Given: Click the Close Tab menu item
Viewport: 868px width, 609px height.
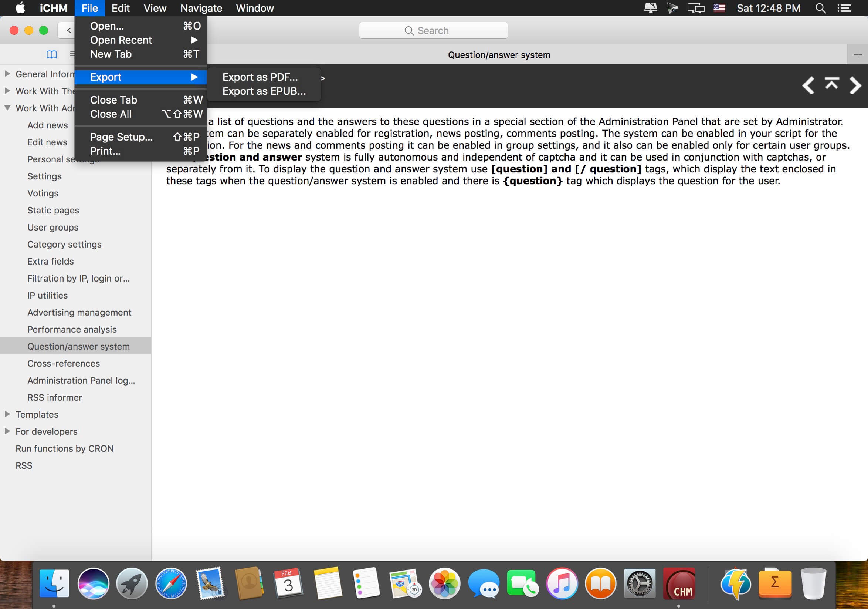Looking at the screenshot, I should tap(114, 100).
